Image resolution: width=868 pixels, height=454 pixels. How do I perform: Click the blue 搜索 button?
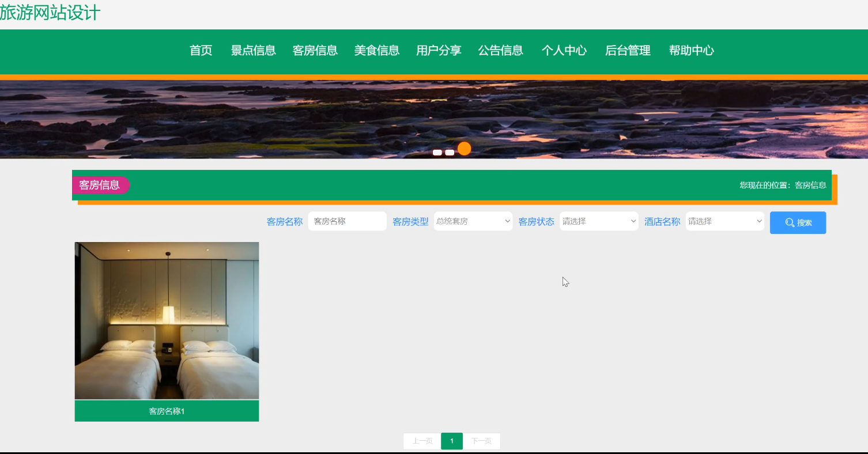798,223
